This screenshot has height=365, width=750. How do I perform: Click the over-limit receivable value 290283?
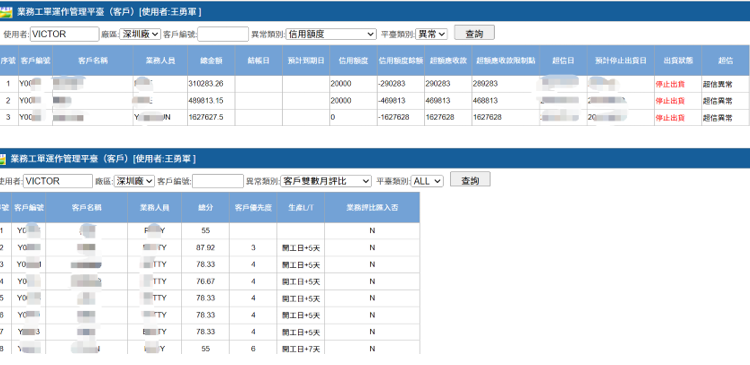(438, 84)
